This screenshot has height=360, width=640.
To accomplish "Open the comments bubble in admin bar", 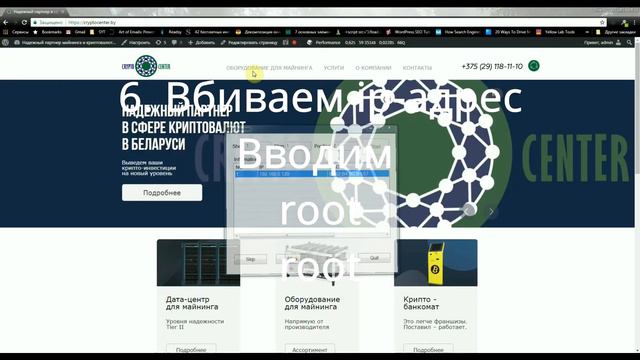I will tap(176, 42).
